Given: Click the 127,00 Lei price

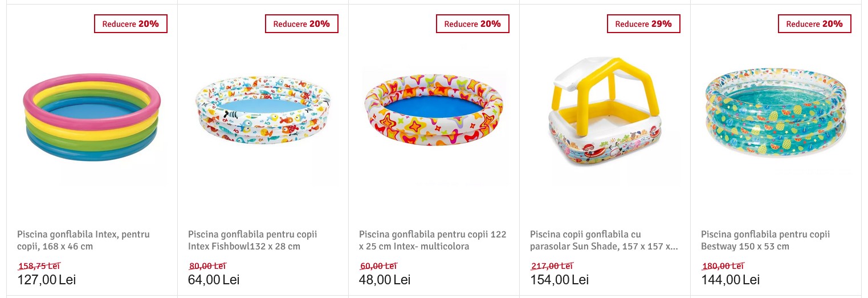Looking at the screenshot, I should click(x=46, y=280).
